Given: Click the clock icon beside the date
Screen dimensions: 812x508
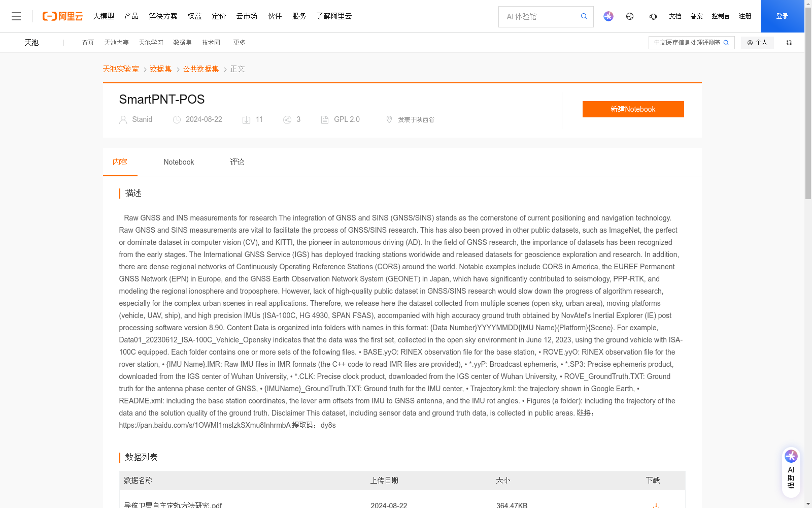Looking at the screenshot, I should pos(177,120).
